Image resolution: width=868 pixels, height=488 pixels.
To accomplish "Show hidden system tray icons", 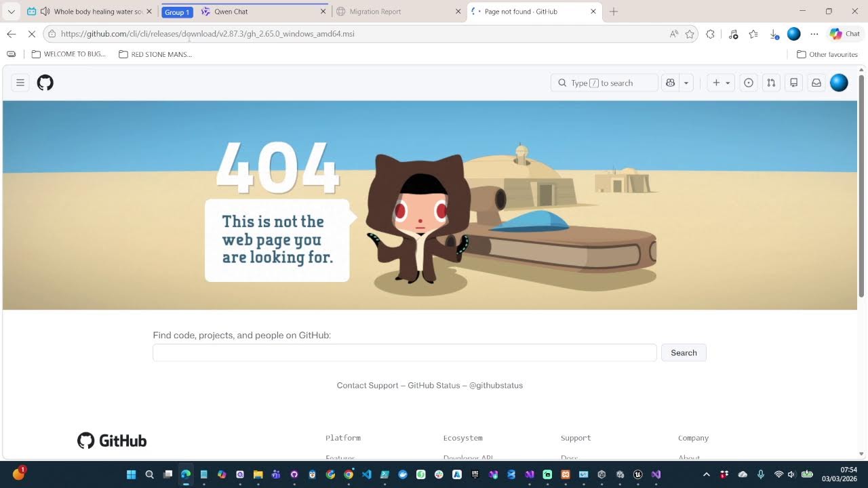I will click(x=706, y=474).
